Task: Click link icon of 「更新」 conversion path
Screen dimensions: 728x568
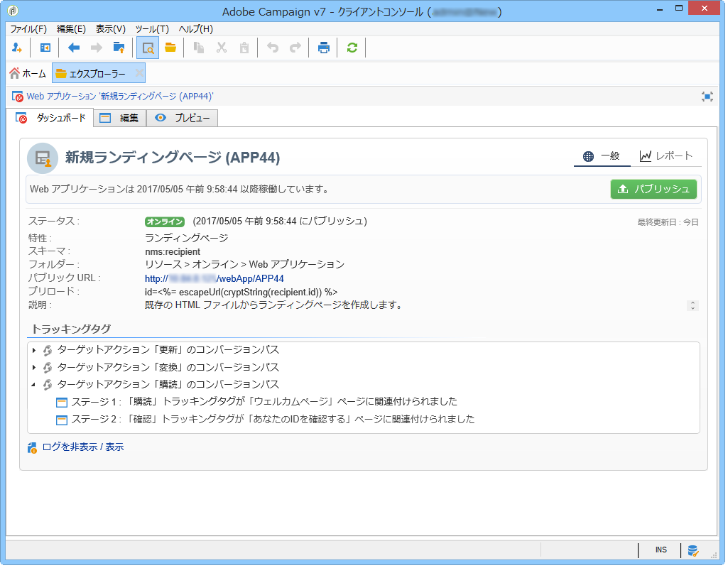Action: (x=48, y=350)
